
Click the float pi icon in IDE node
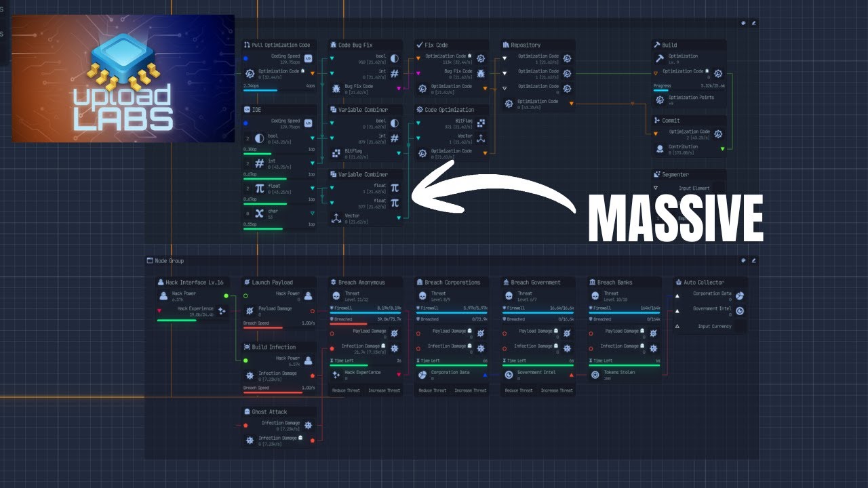pyautogui.click(x=259, y=188)
